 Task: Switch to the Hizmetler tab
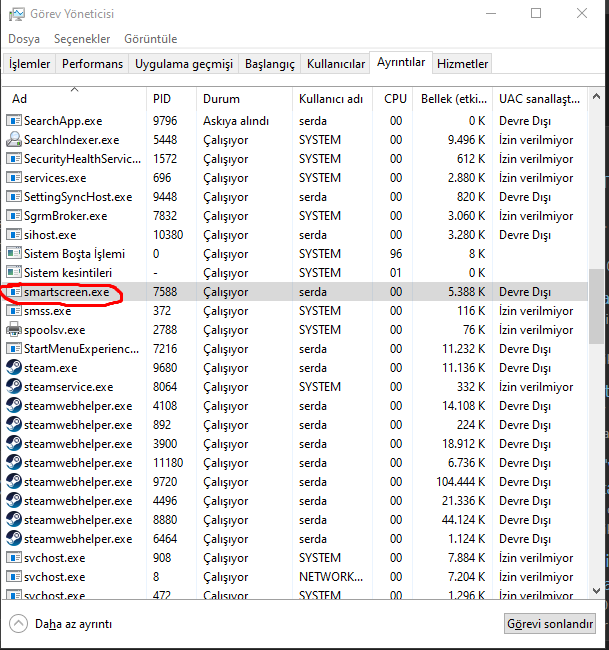click(462, 64)
